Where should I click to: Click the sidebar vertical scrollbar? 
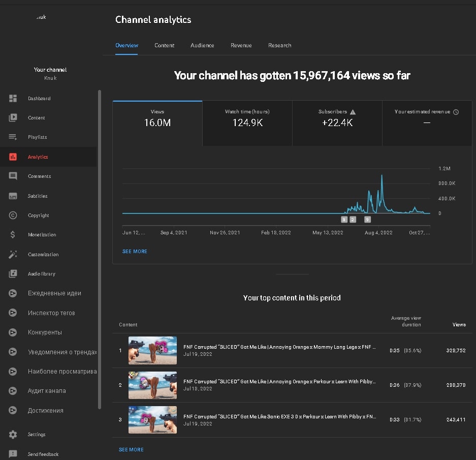99,250
